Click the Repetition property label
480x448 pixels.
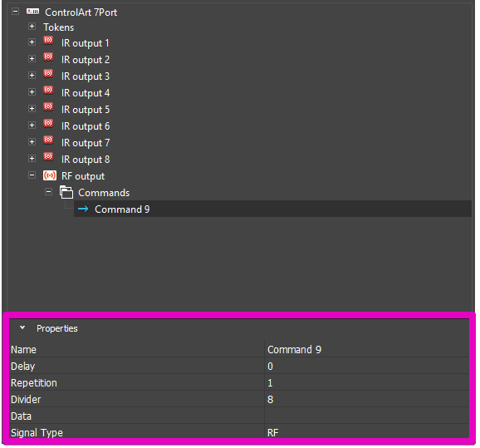(x=34, y=383)
